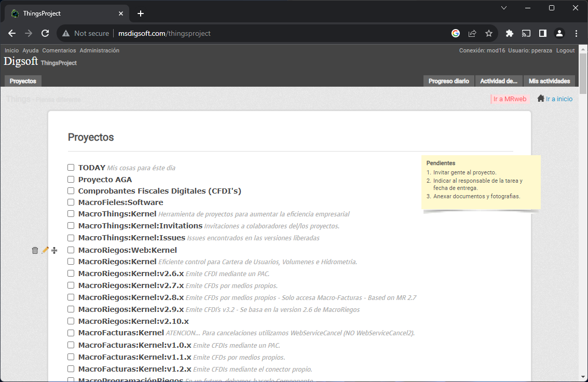588x382 pixels.
Task: Open the Comentarios menu item
Action: pyautogui.click(x=59, y=50)
